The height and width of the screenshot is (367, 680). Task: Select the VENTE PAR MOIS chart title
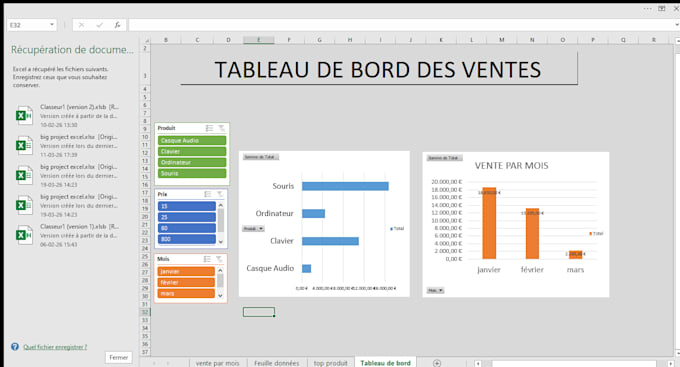click(511, 166)
